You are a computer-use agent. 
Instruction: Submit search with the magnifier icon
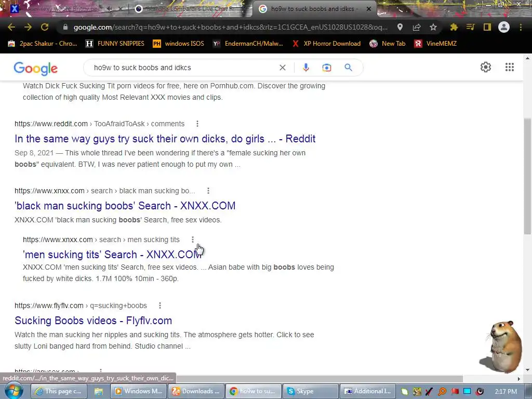pyautogui.click(x=348, y=68)
